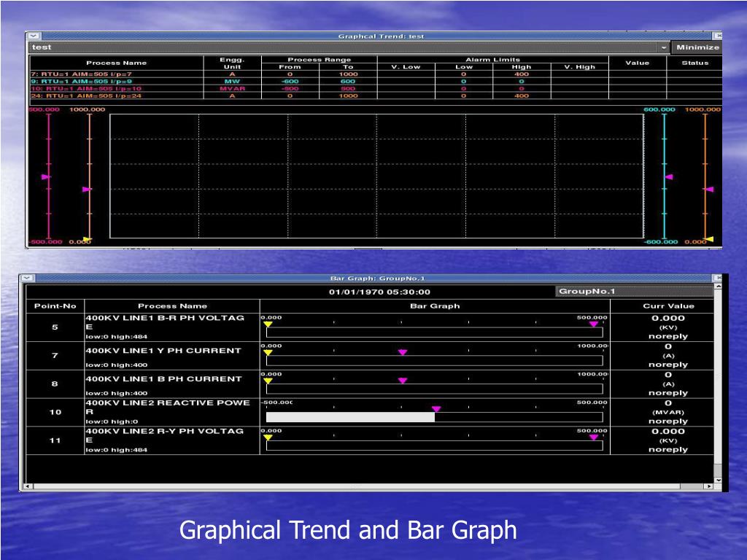
Task: Click the 'Alarm Limits' header in trend table
Action: 492,60
